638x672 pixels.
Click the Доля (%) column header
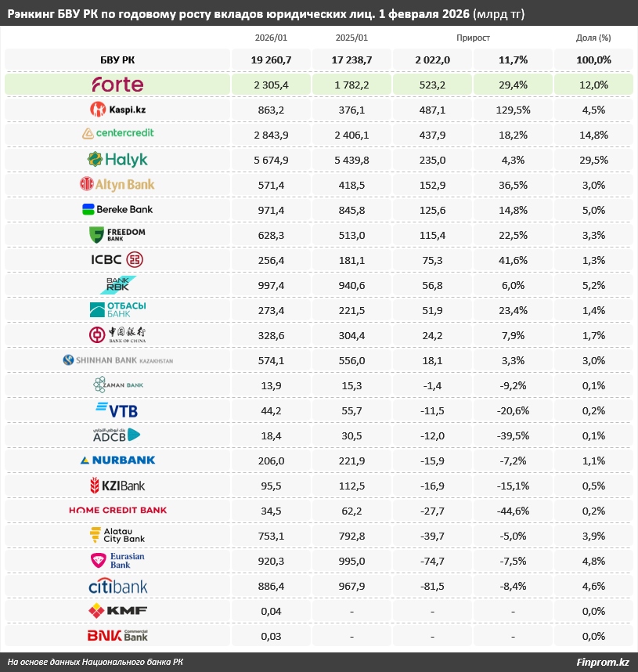(x=593, y=38)
